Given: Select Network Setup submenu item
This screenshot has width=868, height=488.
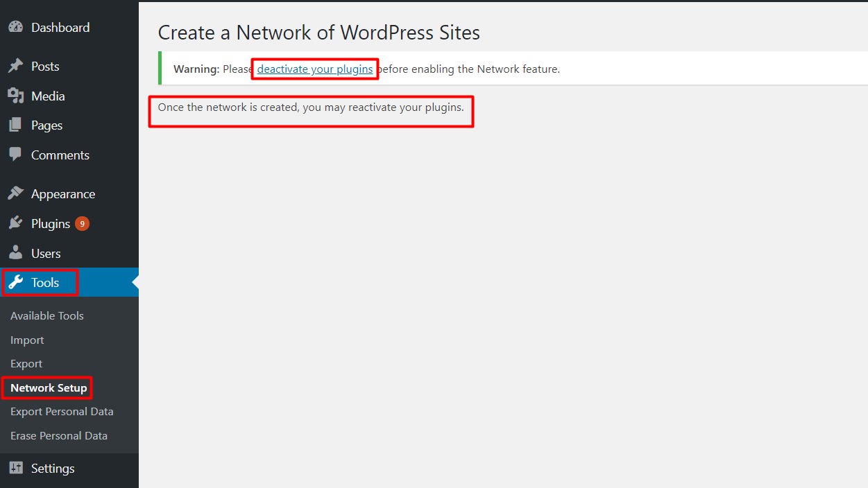Looking at the screenshot, I should [x=49, y=387].
